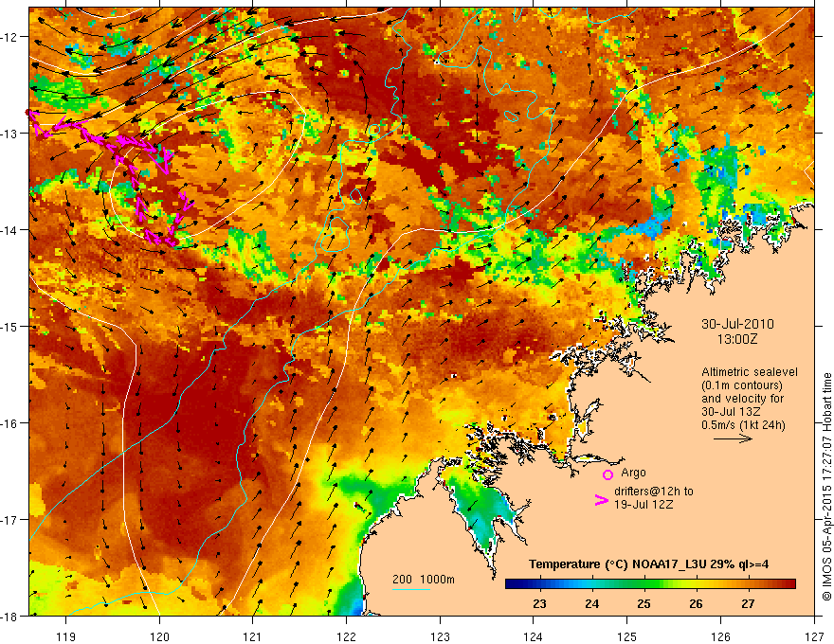Click colorbar tick label 23
The image size is (834, 644).
pyautogui.click(x=540, y=603)
